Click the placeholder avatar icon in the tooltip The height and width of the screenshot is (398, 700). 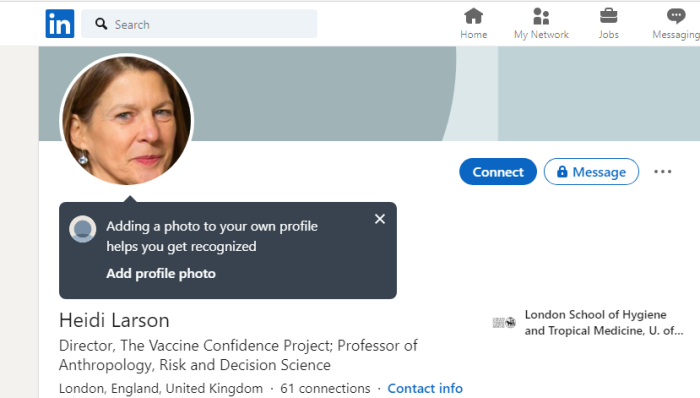pos(83,229)
